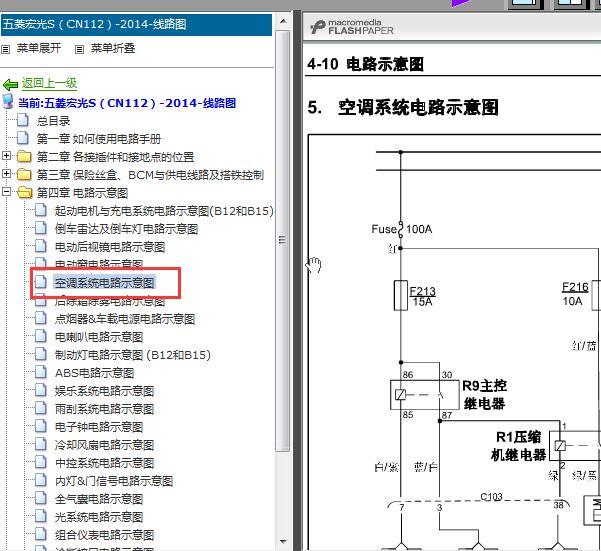Viewport: 601px width, 551px height.
Task: Click page icon beside 冷却风扇电路示意图
Action: (x=41, y=444)
